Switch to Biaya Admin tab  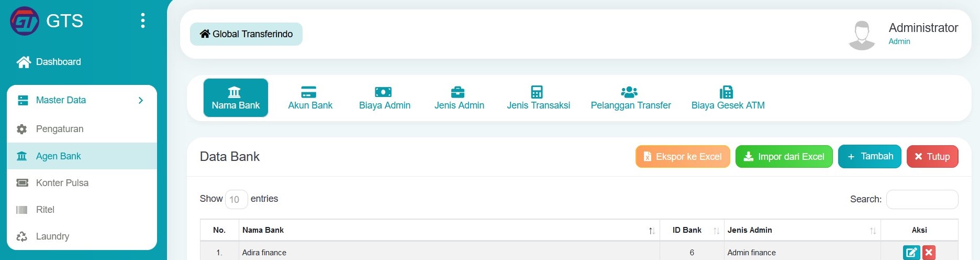(385, 97)
